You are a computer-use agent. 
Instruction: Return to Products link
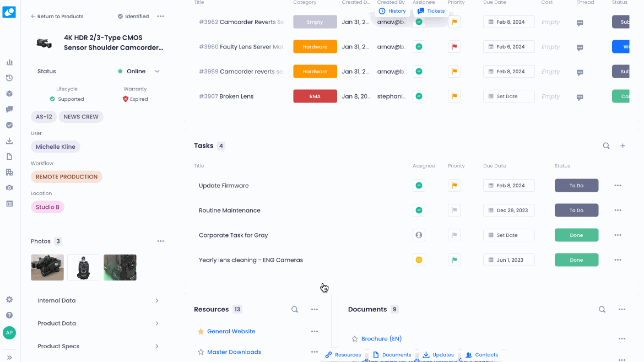tap(57, 17)
